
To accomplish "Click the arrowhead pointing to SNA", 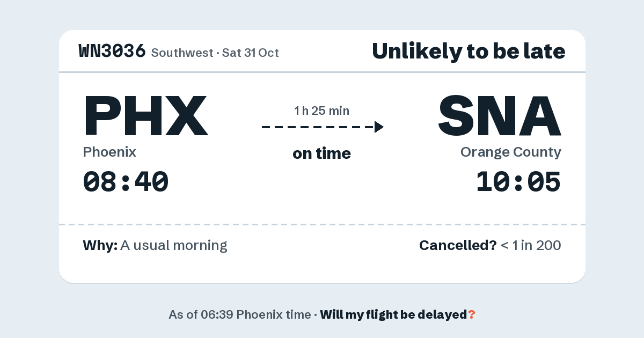I will (379, 127).
